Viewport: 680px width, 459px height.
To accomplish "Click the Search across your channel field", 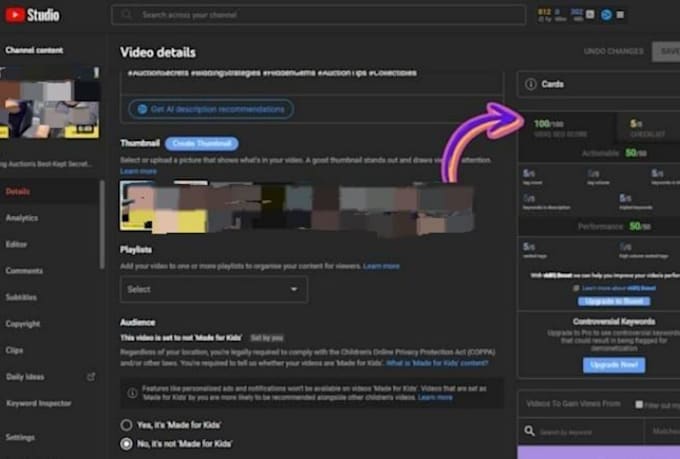I will coord(319,15).
